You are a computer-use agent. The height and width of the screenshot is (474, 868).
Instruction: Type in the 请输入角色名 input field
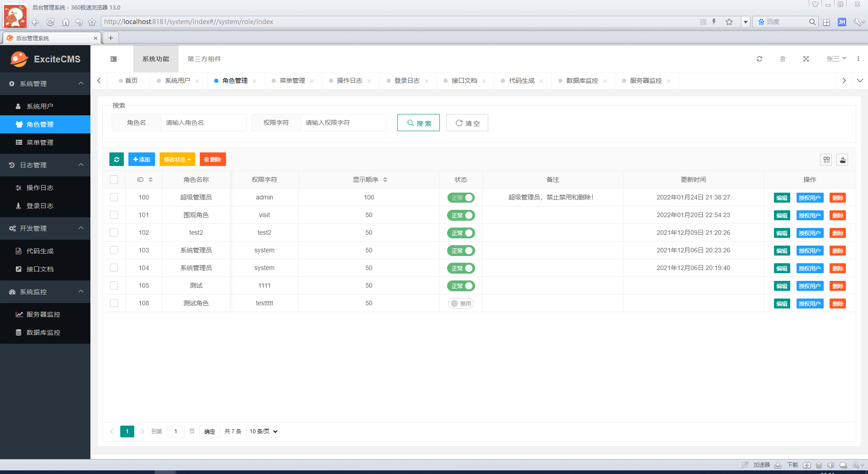click(203, 123)
